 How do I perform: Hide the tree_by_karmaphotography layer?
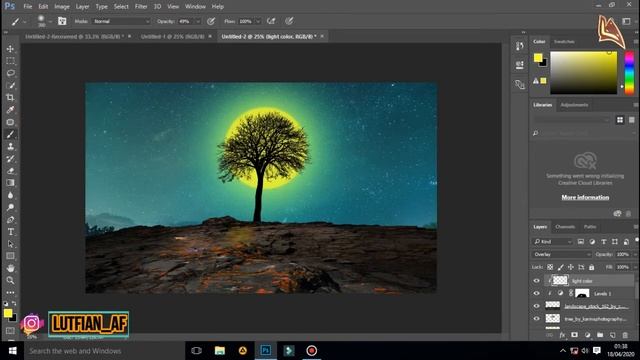pos(536,319)
